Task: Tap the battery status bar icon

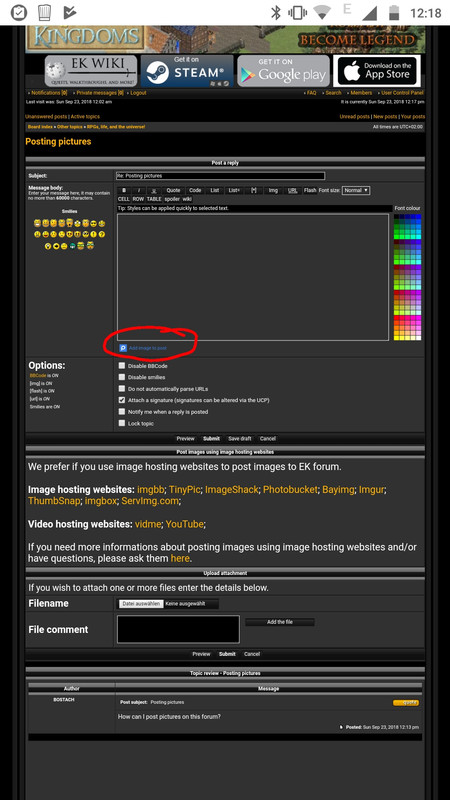Action: click(394, 12)
